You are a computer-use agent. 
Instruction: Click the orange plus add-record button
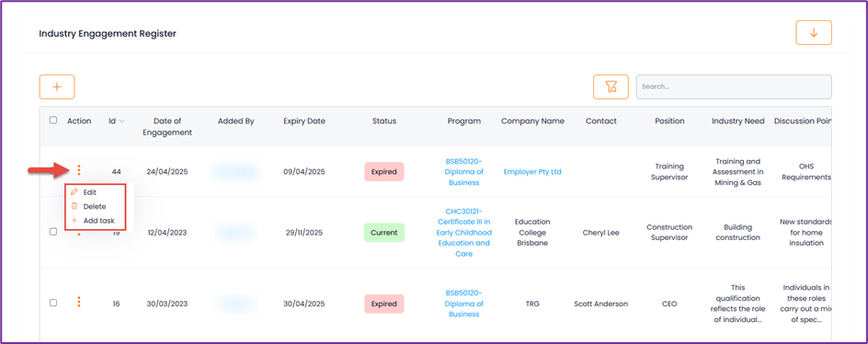pos(56,87)
